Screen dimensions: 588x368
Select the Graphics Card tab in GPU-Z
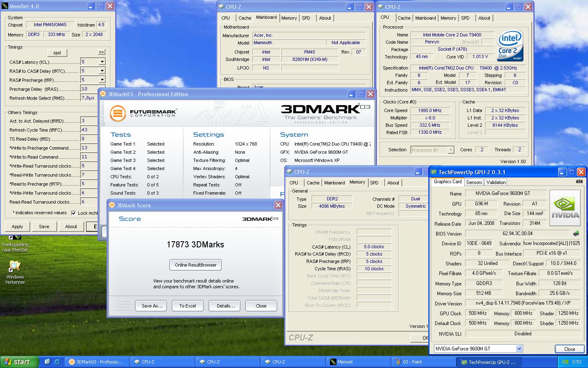pos(448,182)
